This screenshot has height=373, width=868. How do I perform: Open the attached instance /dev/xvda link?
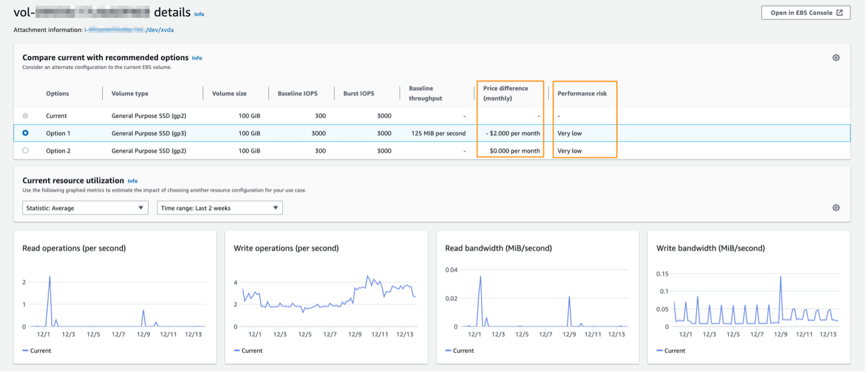click(129, 29)
